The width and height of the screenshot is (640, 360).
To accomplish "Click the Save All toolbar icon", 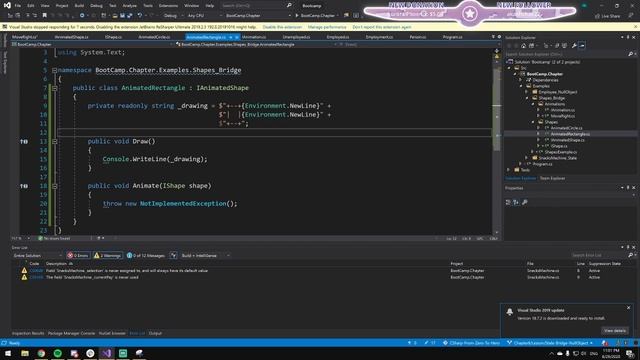I will point(129,16).
